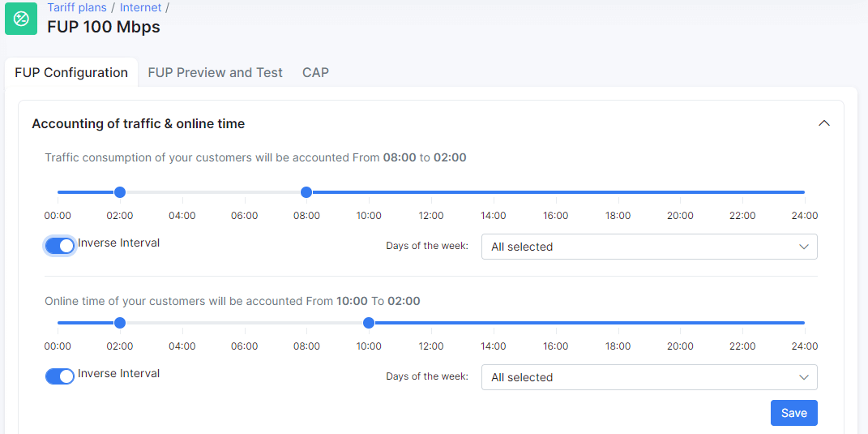The height and width of the screenshot is (434, 868).
Task: Turn off online time Inverse Interval toggle
Action: [60, 376]
